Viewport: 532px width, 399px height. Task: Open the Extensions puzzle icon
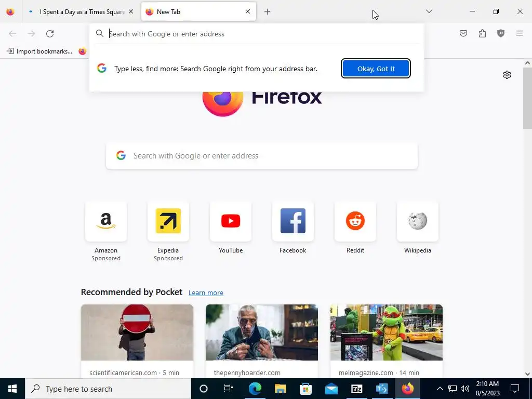click(x=482, y=33)
